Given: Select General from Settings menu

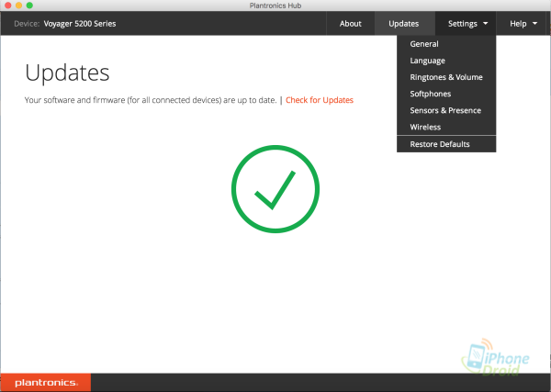Looking at the screenshot, I should [x=446, y=44].
